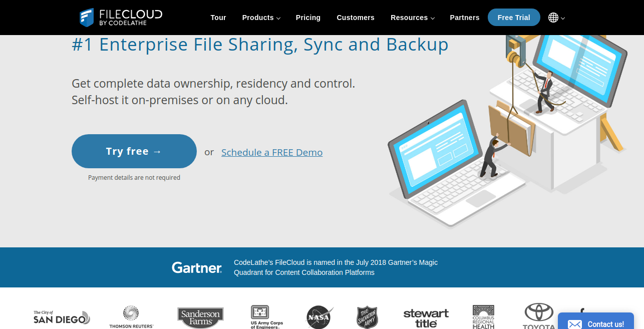Select Tour in the navigation bar
The height and width of the screenshot is (329, 644).
click(x=218, y=18)
